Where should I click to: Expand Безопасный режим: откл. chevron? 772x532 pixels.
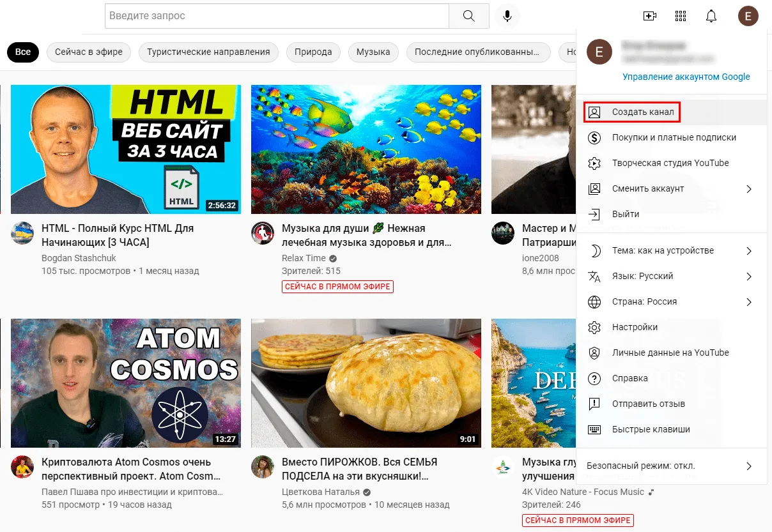pyautogui.click(x=749, y=466)
